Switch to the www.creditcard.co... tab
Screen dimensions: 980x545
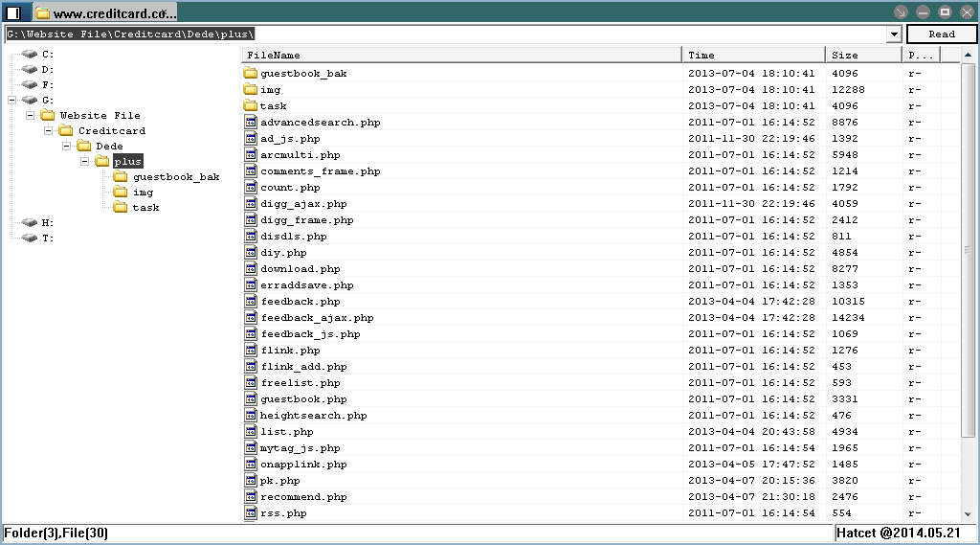click(x=104, y=13)
